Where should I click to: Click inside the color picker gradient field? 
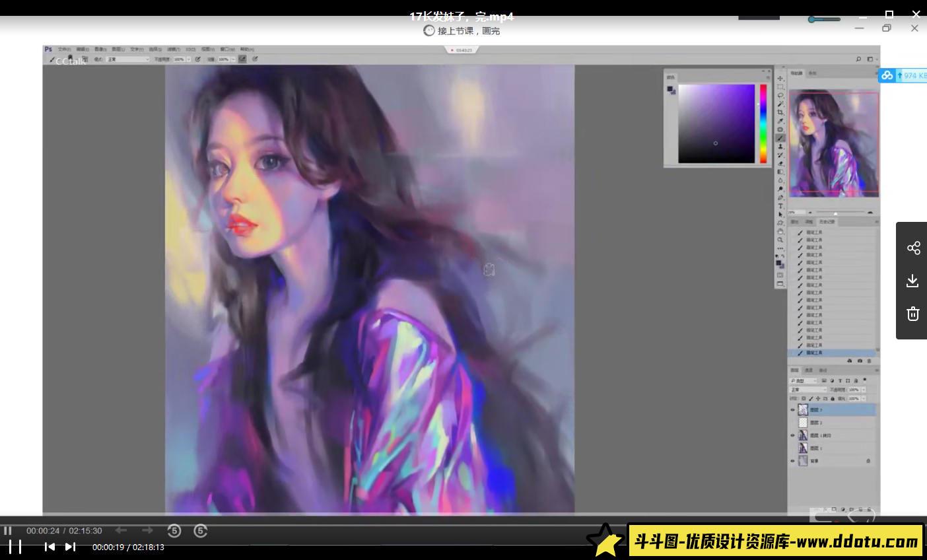click(716, 123)
